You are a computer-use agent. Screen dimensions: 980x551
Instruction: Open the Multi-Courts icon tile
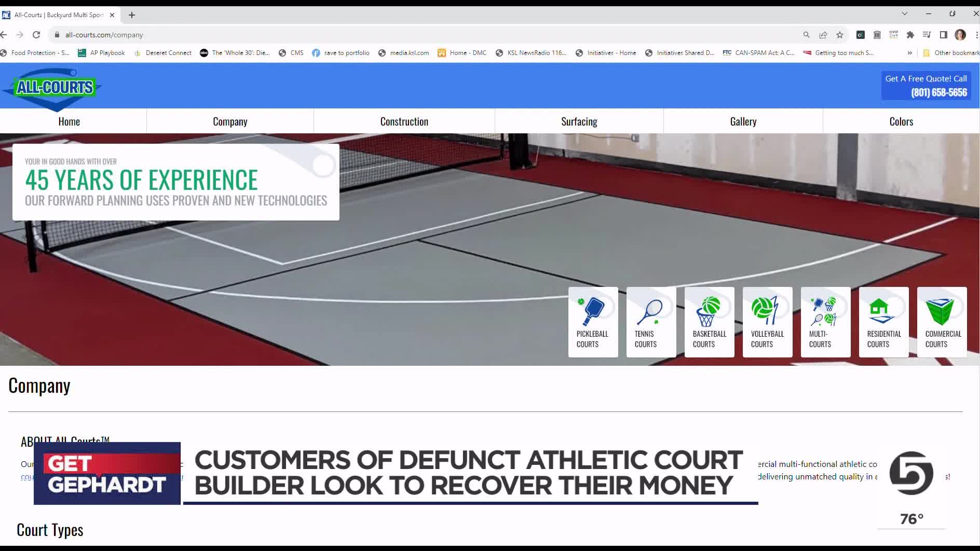click(825, 322)
